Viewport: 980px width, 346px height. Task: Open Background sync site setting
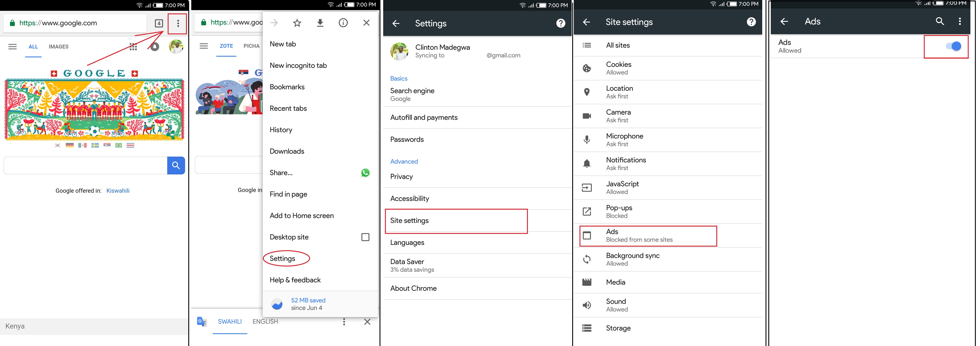pyautogui.click(x=668, y=260)
